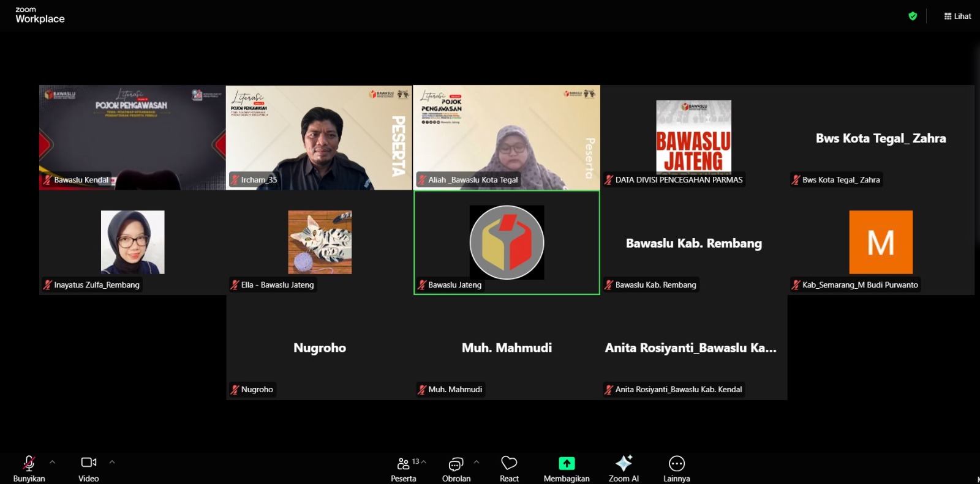This screenshot has width=980, height=484.
Task: Click muted mic icon for Bawaslu Kab. Rembang
Action: 609,285
